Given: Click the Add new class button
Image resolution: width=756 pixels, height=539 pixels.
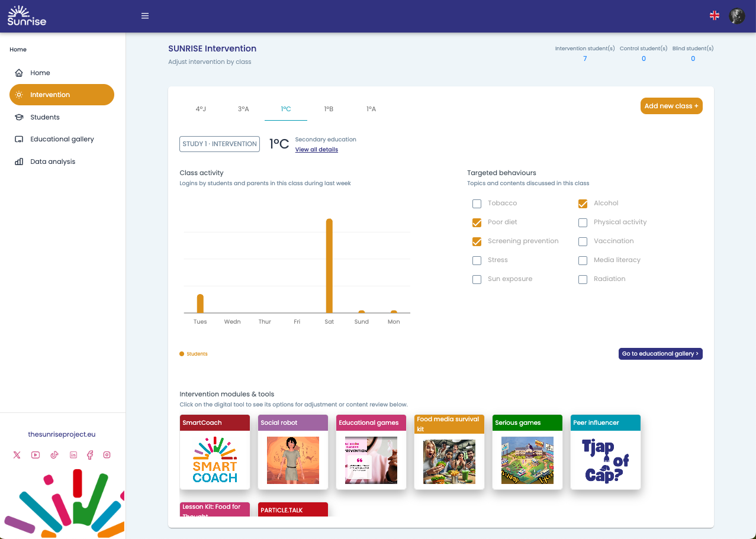Looking at the screenshot, I should point(671,106).
